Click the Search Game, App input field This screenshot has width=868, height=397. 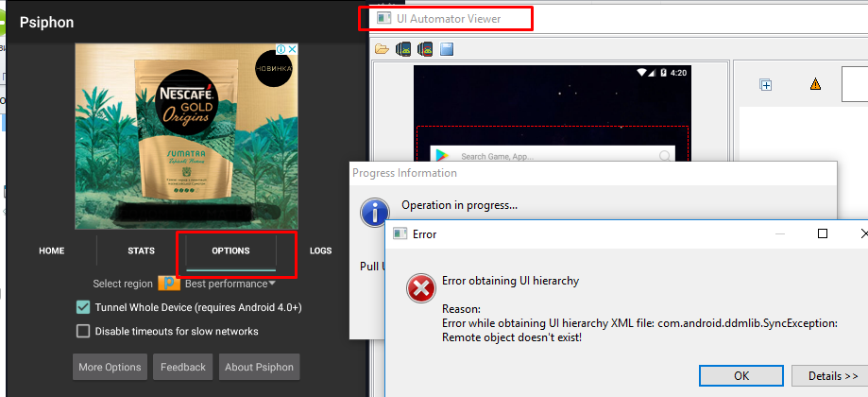tap(553, 156)
